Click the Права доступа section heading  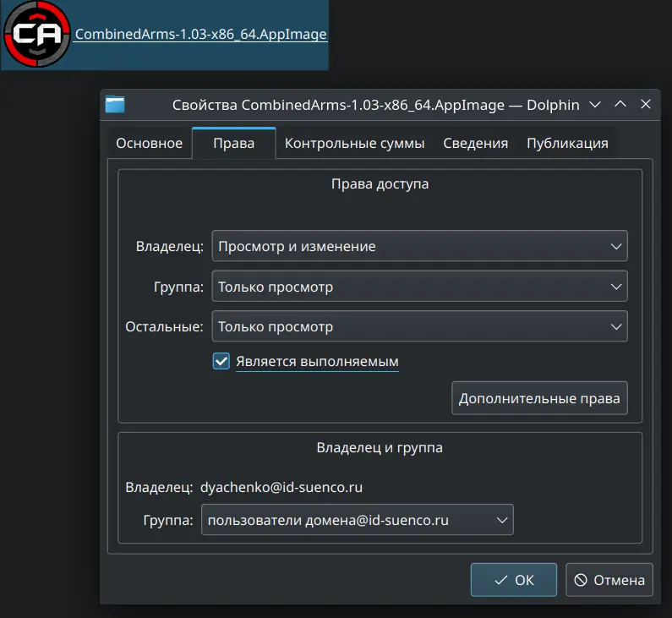tap(380, 183)
